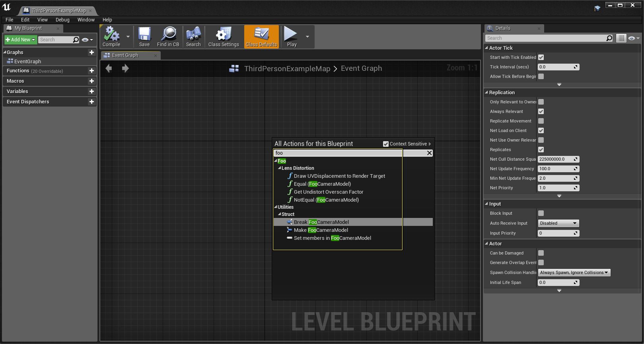This screenshot has width=644, height=344.
Task: Add a new variable with plus icon
Action: coord(91,91)
